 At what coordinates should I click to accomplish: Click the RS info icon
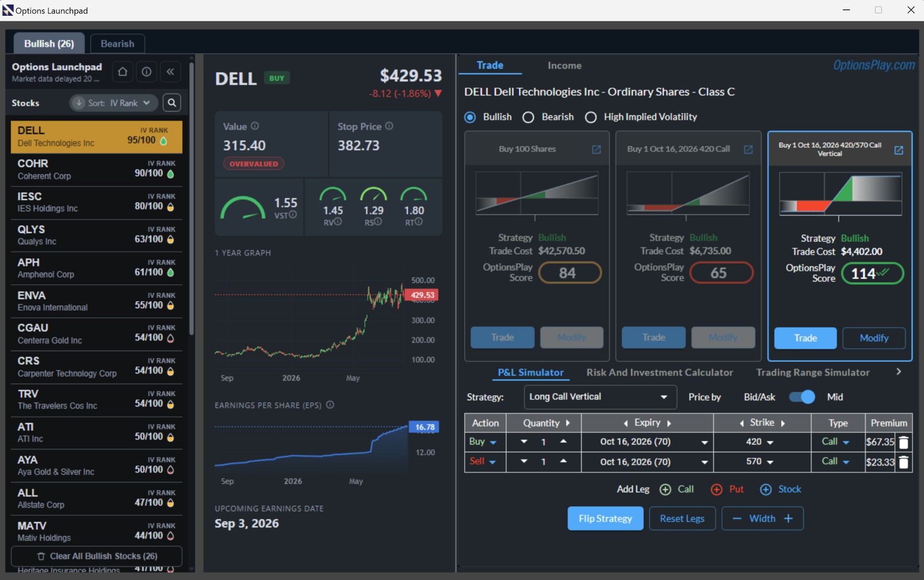pos(378,222)
